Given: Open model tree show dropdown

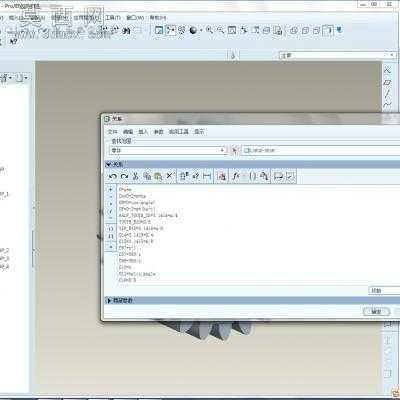Looking at the screenshot, I should [6, 78].
